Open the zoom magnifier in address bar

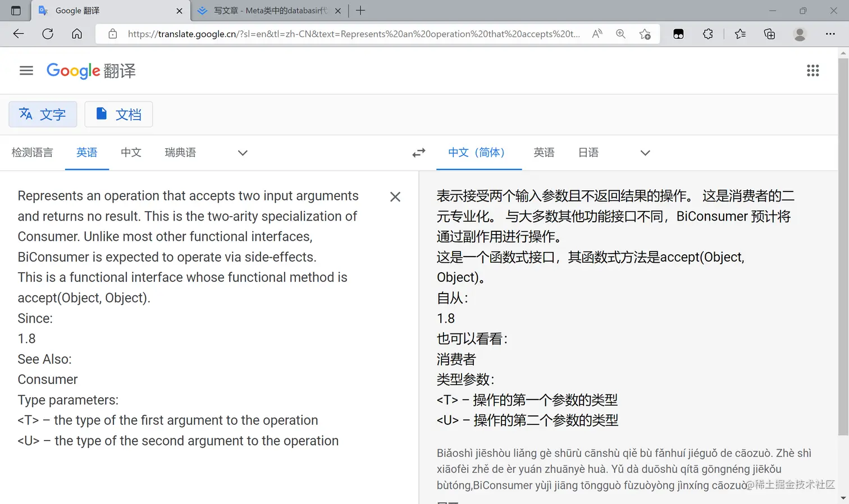(x=620, y=34)
